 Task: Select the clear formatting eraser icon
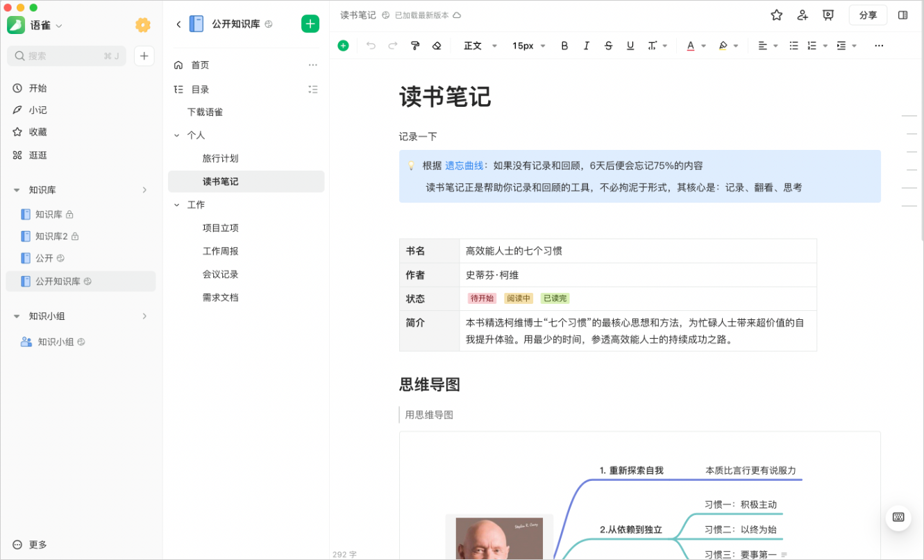[x=437, y=46]
